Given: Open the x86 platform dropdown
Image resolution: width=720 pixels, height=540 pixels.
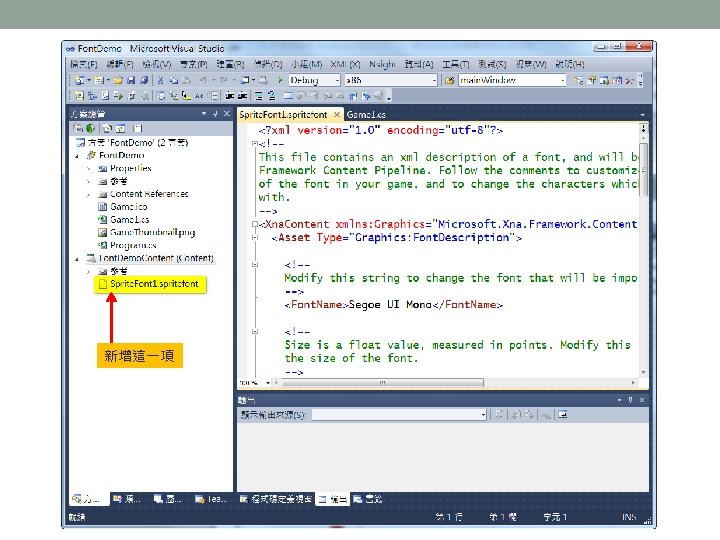Looking at the screenshot, I should point(434,80).
